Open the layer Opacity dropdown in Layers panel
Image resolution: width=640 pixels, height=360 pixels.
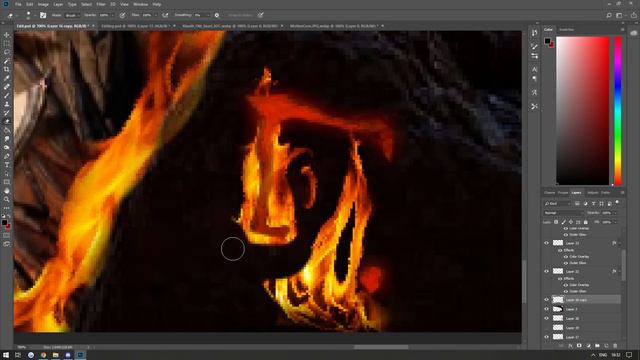coord(615,213)
